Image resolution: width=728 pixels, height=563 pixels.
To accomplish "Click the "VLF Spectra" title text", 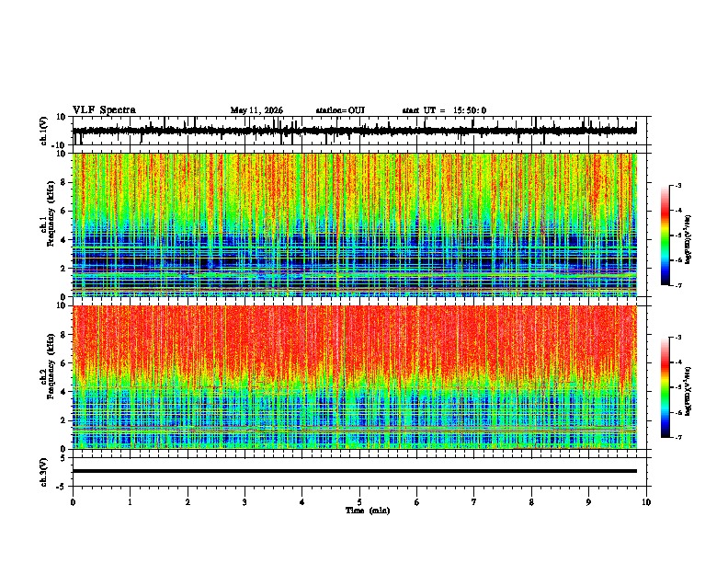I will pyautogui.click(x=104, y=109).
